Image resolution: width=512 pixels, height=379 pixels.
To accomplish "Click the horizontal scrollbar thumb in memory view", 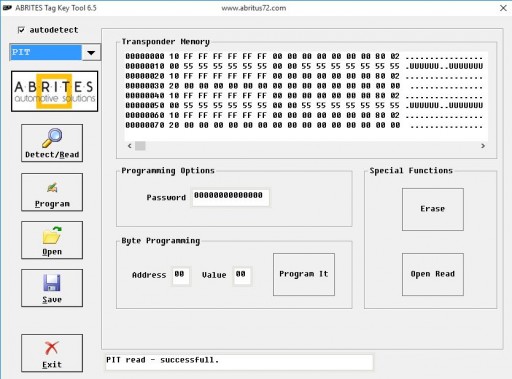I will pos(140,146).
